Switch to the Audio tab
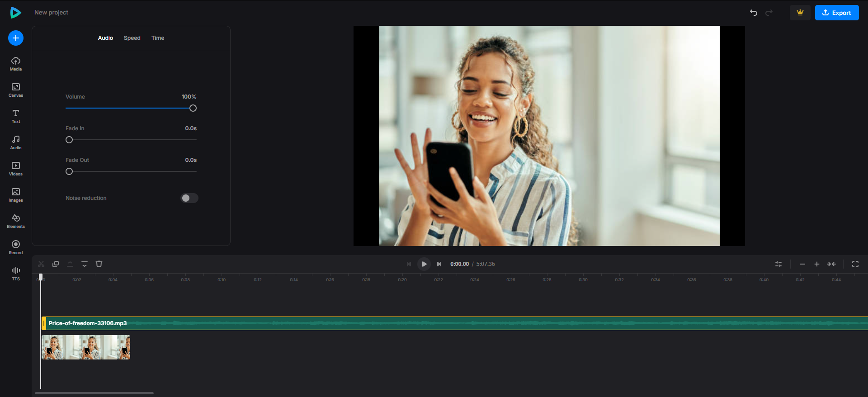 (105, 38)
